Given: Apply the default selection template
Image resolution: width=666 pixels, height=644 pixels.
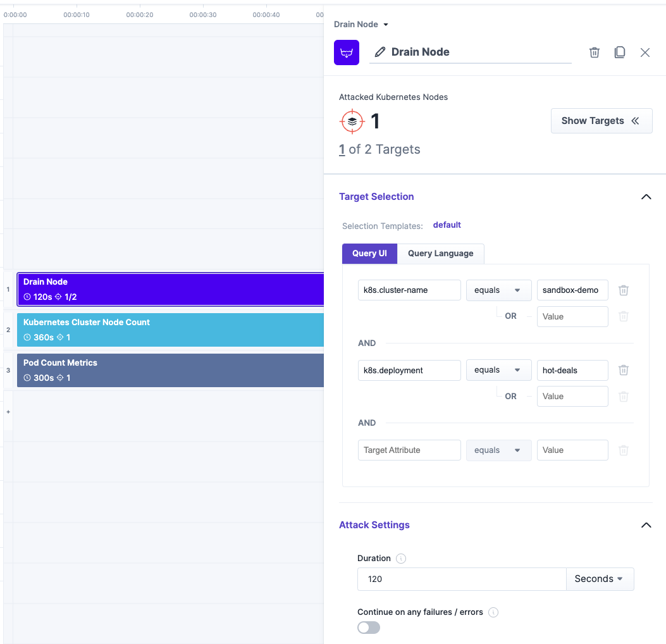Looking at the screenshot, I should (447, 225).
